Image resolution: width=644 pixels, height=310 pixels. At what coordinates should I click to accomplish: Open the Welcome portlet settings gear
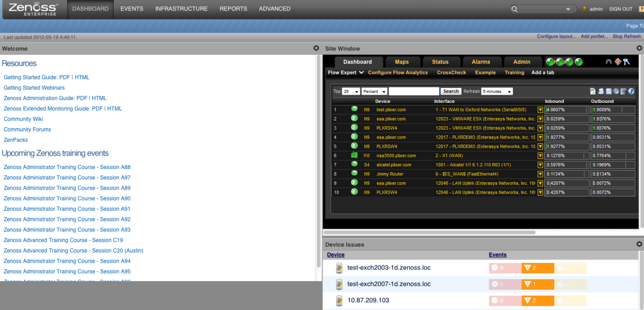(x=316, y=48)
